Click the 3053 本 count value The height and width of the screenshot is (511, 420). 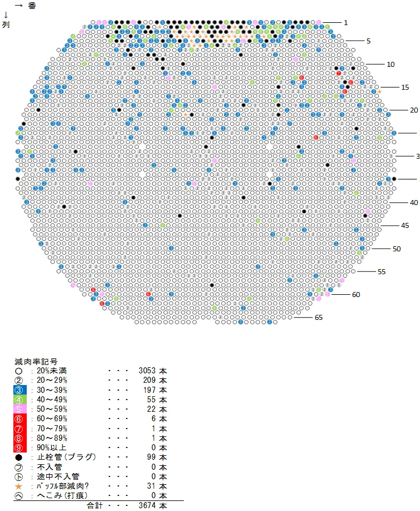(x=153, y=371)
